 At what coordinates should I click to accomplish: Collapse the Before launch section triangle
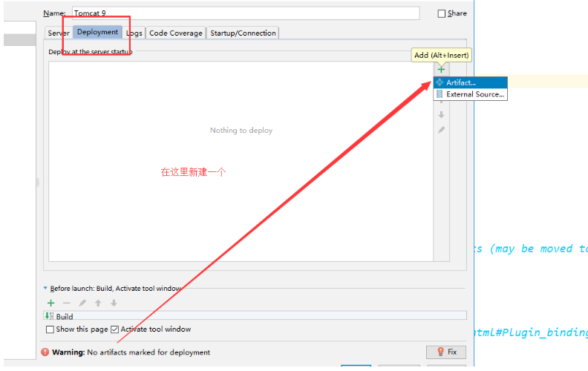pos(45,288)
